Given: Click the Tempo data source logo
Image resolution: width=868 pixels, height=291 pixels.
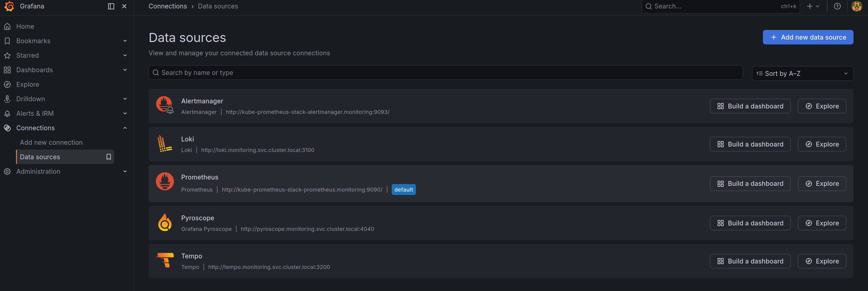Looking at the screenshot, I should click(x=165, y=260).
